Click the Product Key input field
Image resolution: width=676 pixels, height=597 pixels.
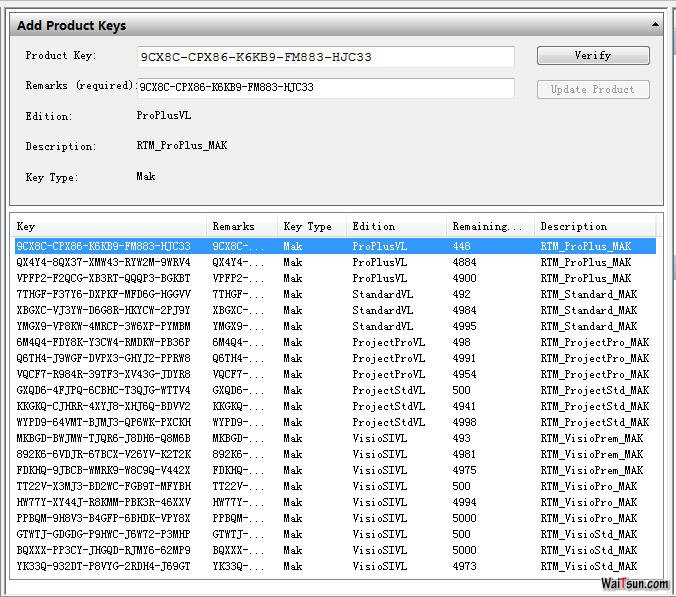325,57
